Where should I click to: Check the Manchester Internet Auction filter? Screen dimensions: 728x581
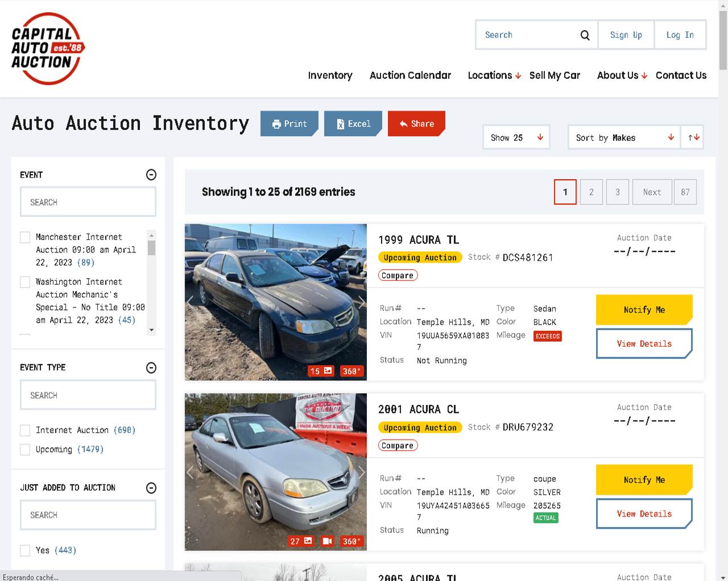tap(25, 237)
